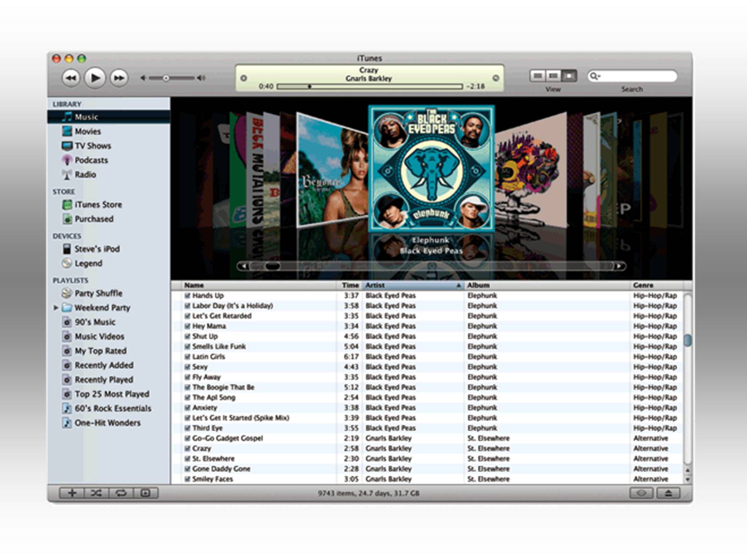
Task: Click the Play button
Action: click(x=95, y=77)
